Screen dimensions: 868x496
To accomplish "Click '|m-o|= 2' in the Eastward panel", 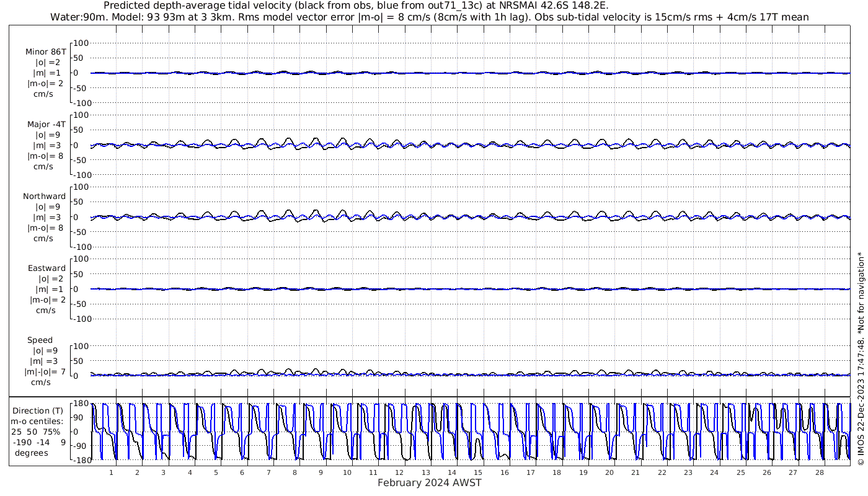I will [47, 300].
